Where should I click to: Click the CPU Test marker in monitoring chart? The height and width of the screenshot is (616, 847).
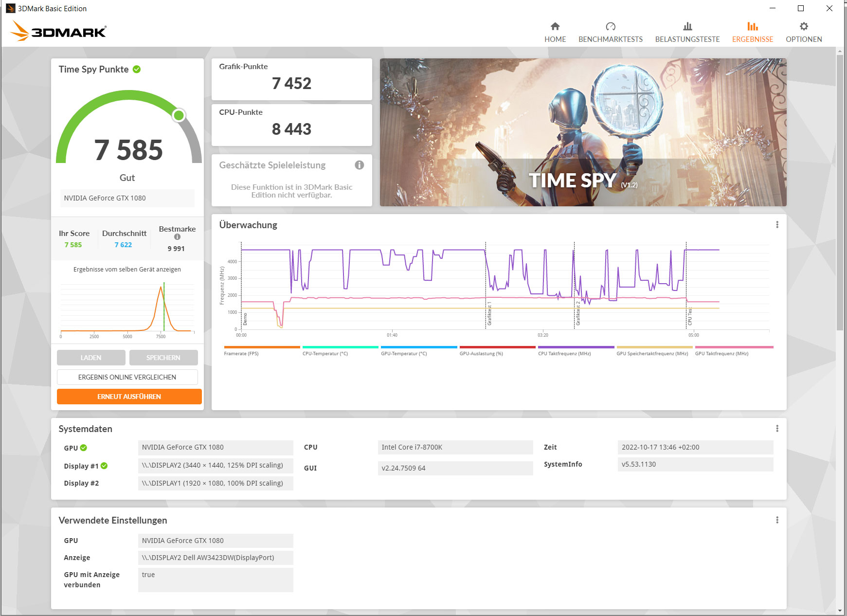click(689, 317)
